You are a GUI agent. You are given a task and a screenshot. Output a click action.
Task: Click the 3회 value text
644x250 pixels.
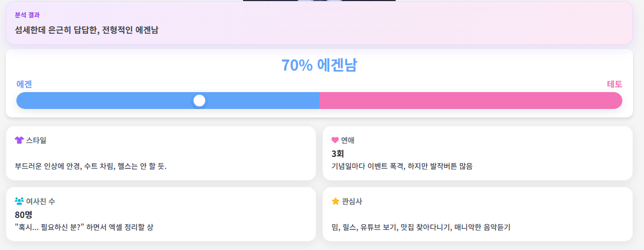coord(337,154)
